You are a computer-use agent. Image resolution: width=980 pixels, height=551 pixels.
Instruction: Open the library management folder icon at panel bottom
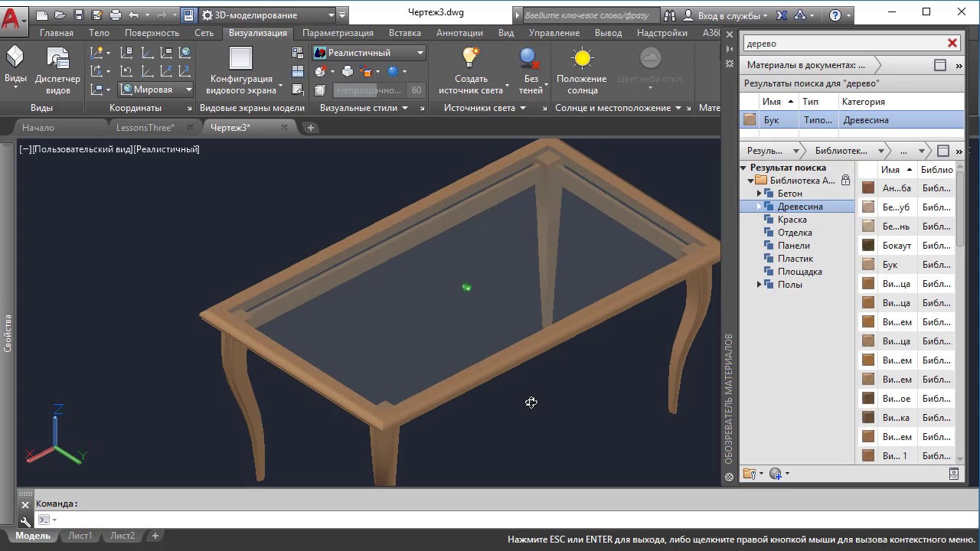coord(750,474)
